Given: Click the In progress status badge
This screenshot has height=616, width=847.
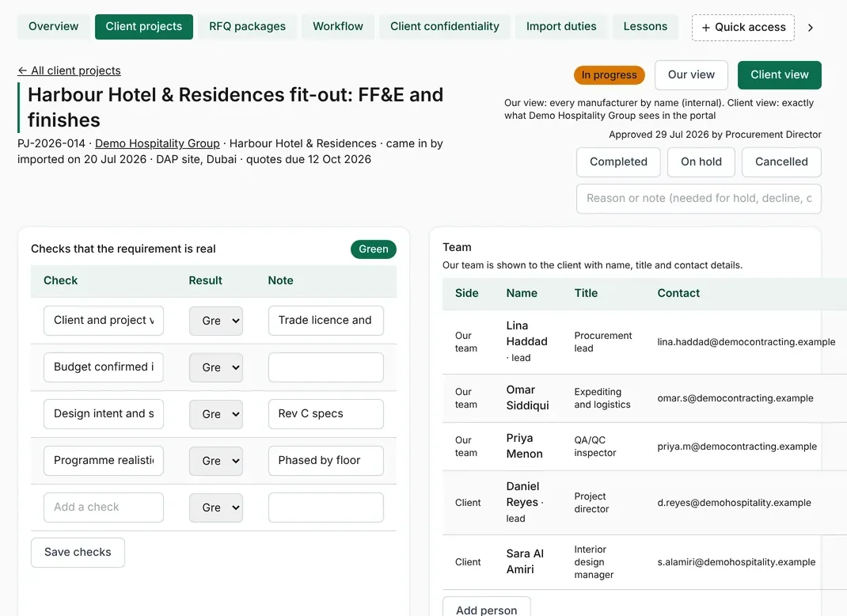Looking at the screenshot, I should (610, 75).
